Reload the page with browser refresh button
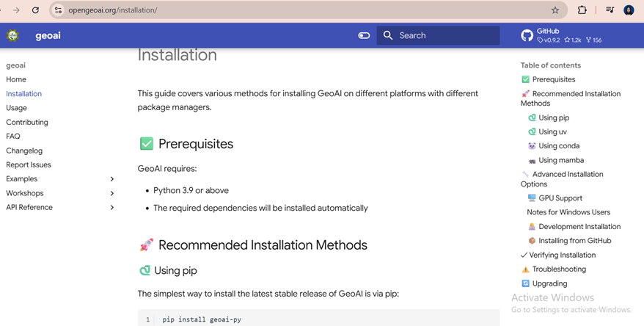Screen dimensions: 644x326 (35, 10)
